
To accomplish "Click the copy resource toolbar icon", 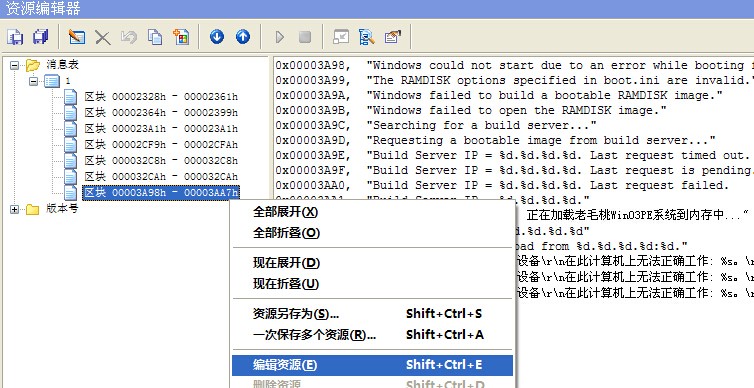I will [x=155, y=37].
